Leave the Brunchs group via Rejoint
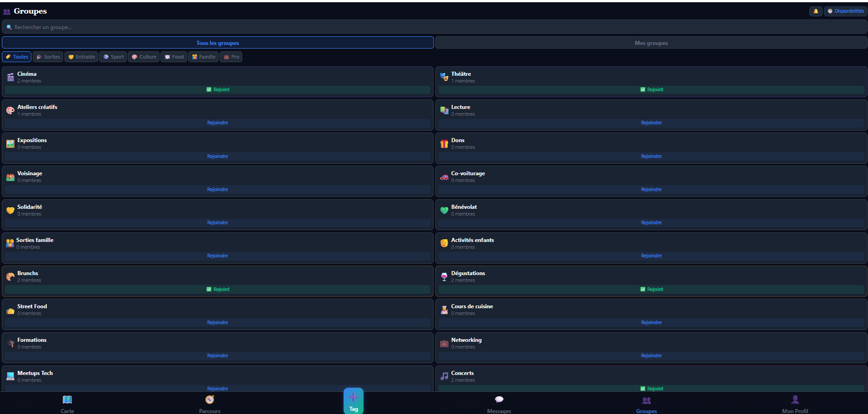This screenshot has height=414, width=868. coord(218,289)
